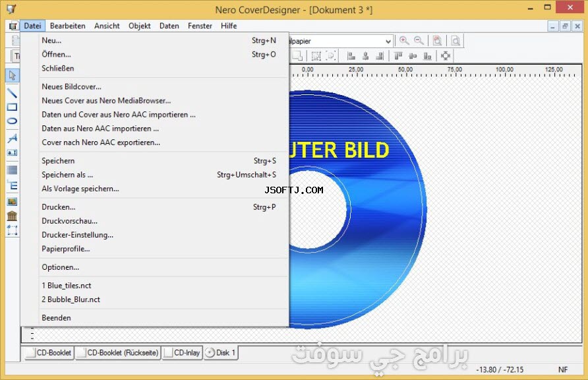Image resolution: width=588 pixels, height=380 pixels.
Task: Minimize the inner document window
Action: (552, 26)
